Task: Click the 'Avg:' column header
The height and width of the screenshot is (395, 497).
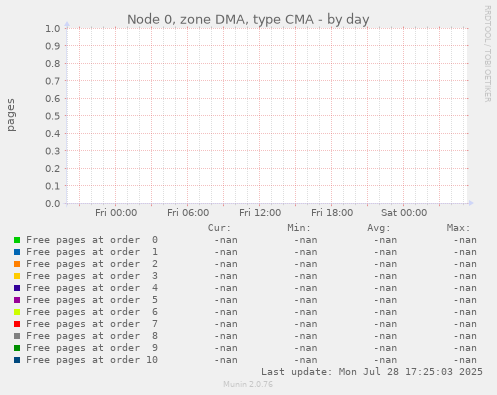Action: click(x=379, y=228)
